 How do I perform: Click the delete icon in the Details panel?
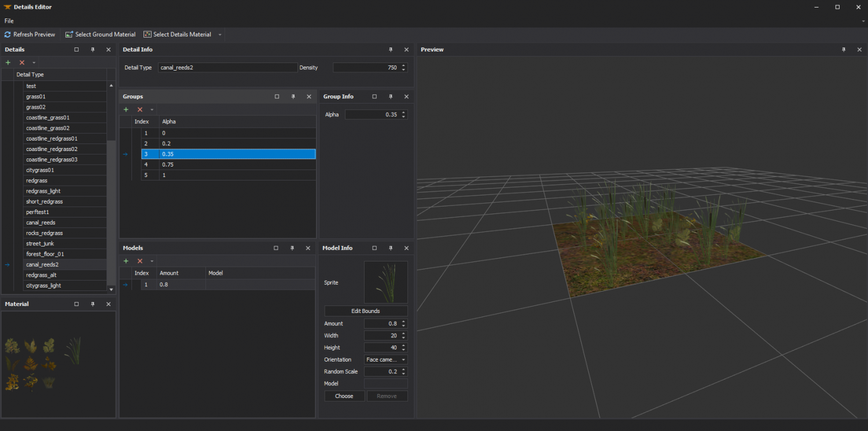pyautogui.click(x=21, y=62)
